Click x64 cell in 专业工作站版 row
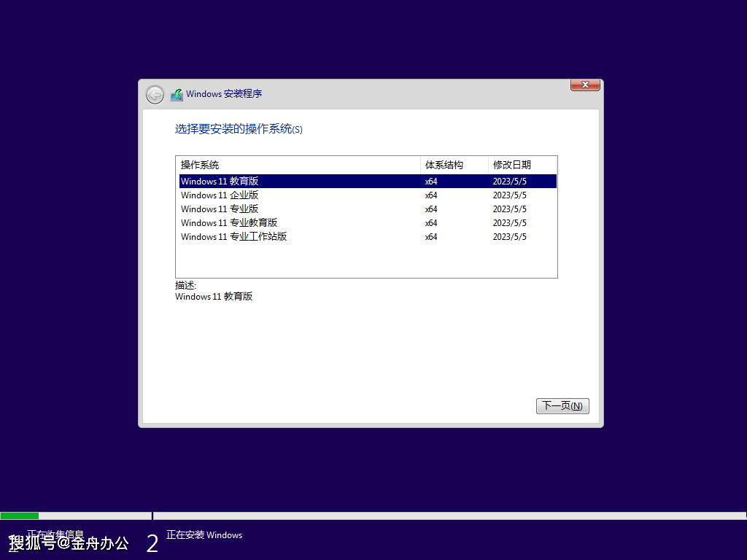747x560 pixels. click(431, 237)
